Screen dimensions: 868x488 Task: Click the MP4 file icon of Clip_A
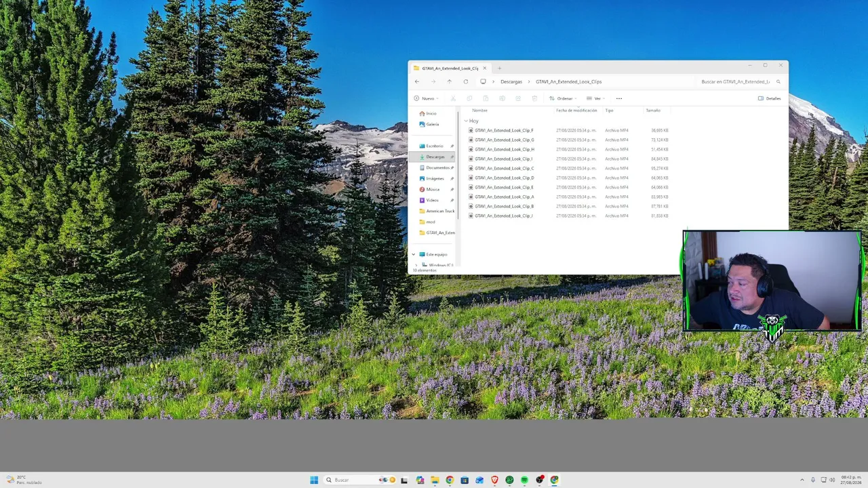pyautogui.click(x=471, y=197)
